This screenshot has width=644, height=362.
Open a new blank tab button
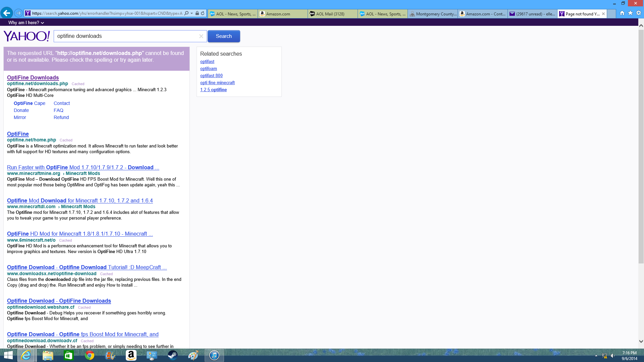coord(611,14)
